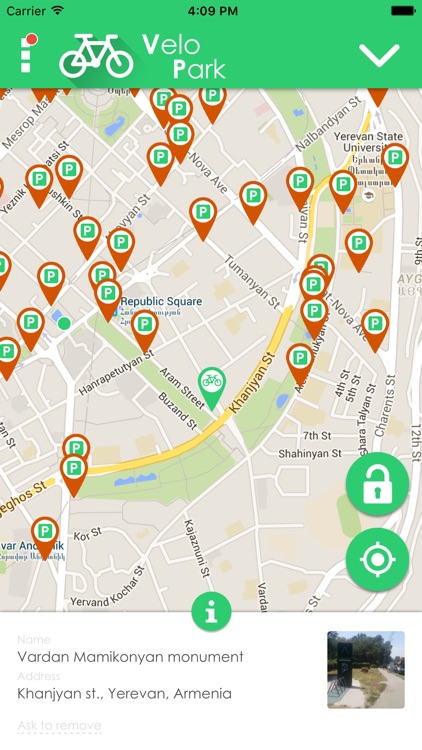Tap the green current-location dot
Viewport: 422px width, 750px height.
point(64,323)
